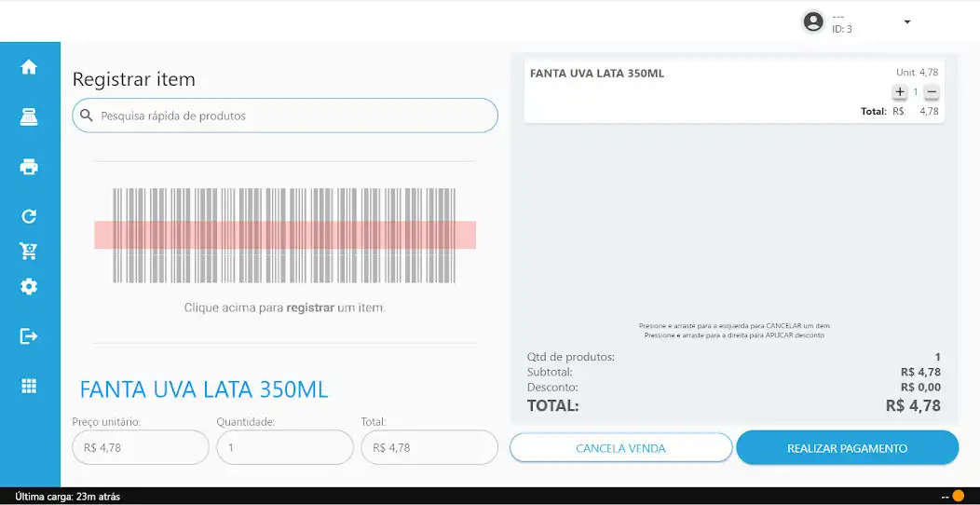Click the 'R$ 0,00' discount value

coord(920,387)
